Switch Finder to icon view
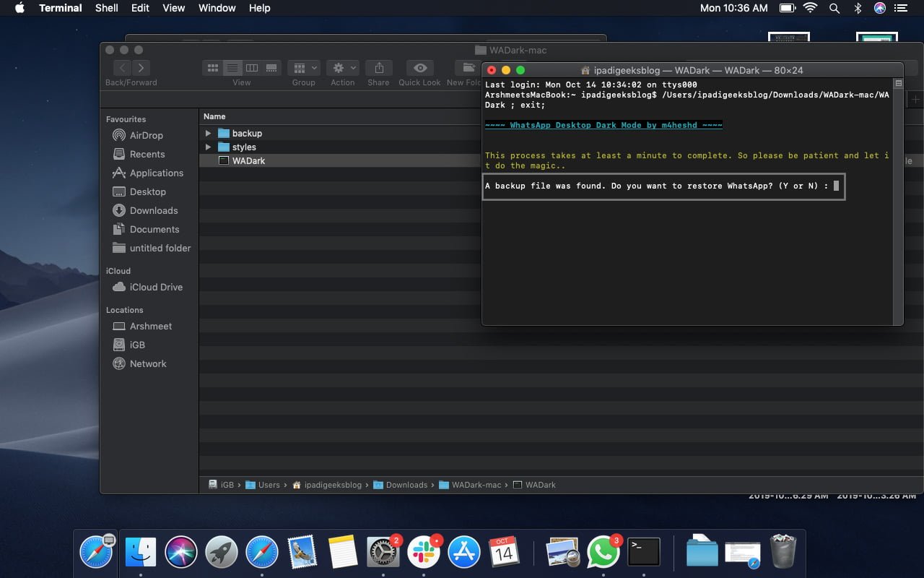This screenshot has width=924, height=578. click(212, 68)
